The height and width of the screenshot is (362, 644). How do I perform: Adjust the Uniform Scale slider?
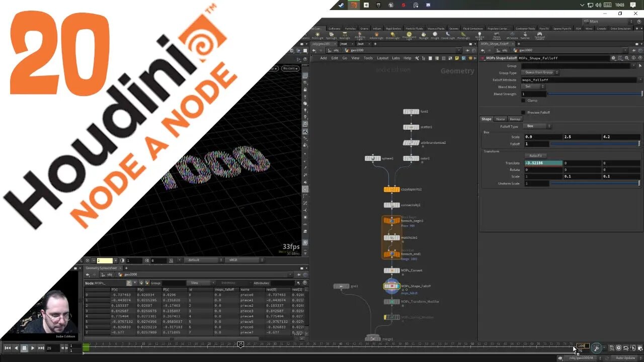(596, 184)
